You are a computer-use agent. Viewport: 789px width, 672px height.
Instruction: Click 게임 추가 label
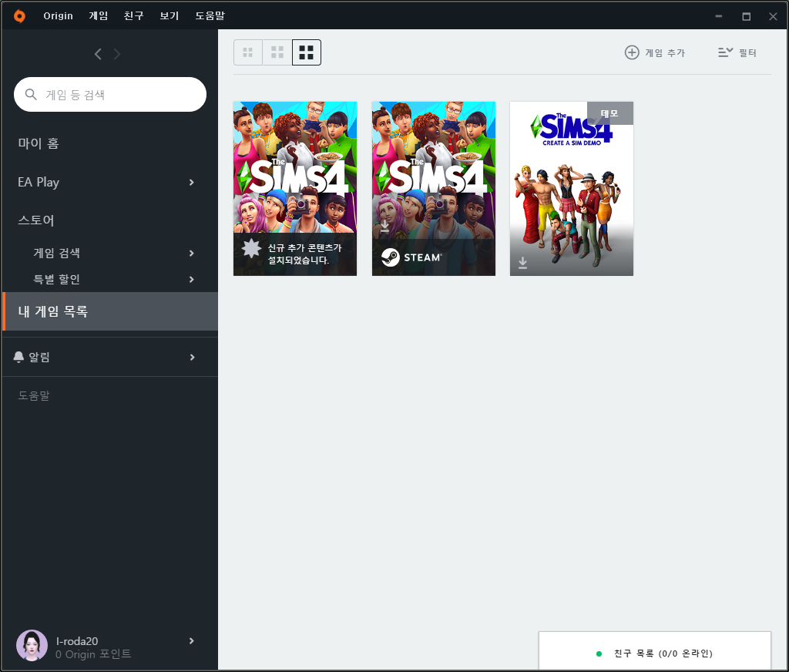[665, 53]
